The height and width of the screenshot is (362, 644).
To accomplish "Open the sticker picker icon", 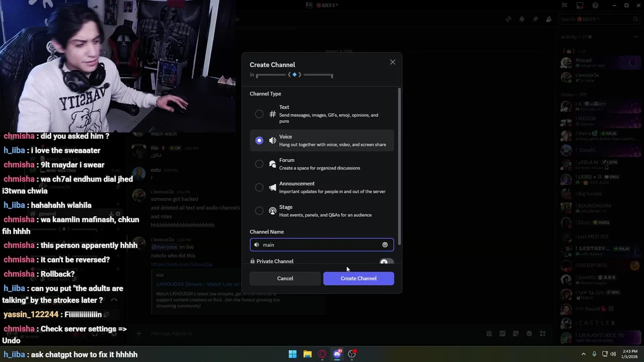I will click(x=516, y=333).
